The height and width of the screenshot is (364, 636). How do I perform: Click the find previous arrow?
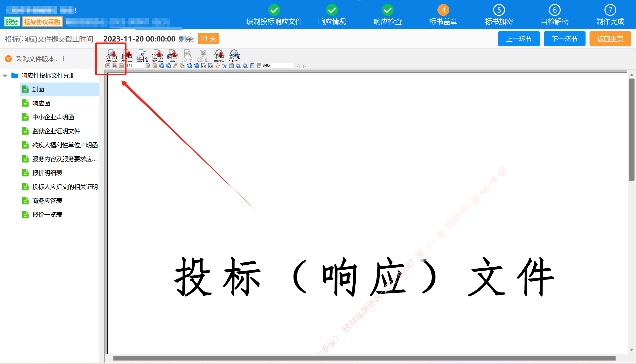pyautogui.click(x=298, y=66)
